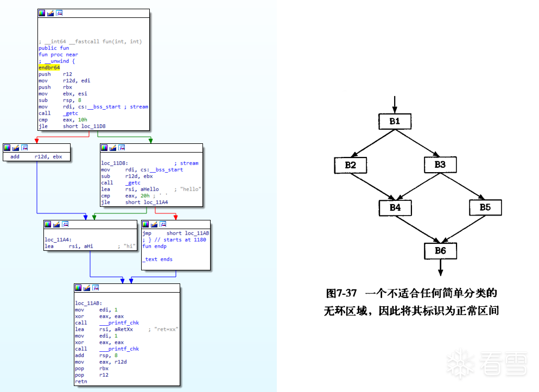
Task: Open node color picker on the add r12d block
Action: 7,148
